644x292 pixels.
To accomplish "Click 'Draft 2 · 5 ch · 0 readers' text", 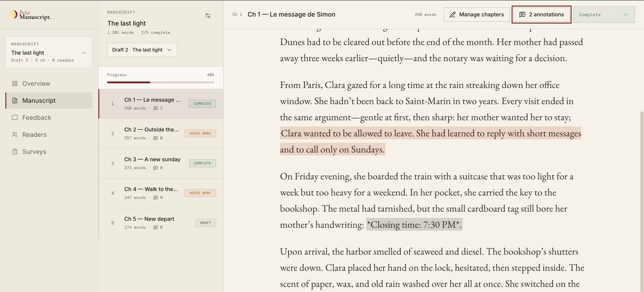I will click(x=42, y=60).
